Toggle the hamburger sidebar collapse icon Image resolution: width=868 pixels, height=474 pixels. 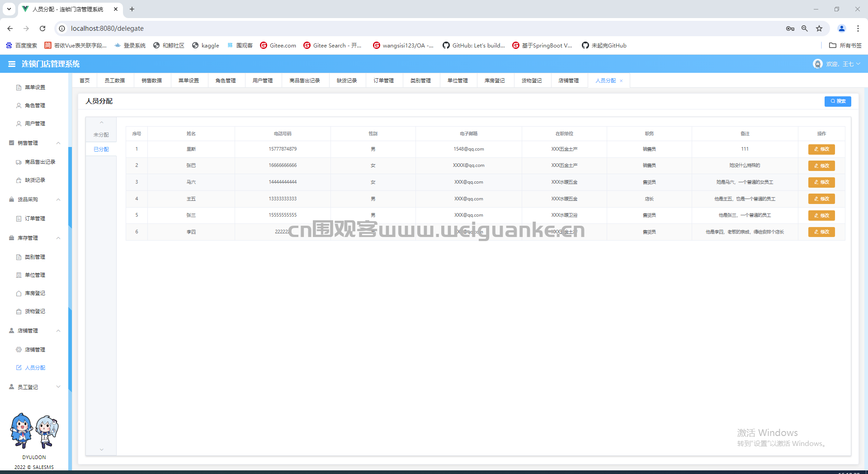(12, 64)
